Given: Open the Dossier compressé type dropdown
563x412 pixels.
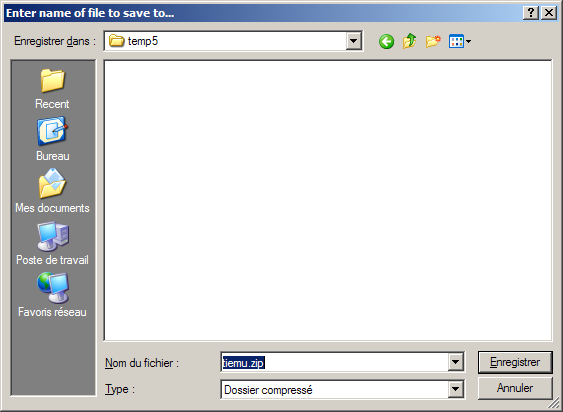Looking at the screenshot, I should (x=343, y=390).
